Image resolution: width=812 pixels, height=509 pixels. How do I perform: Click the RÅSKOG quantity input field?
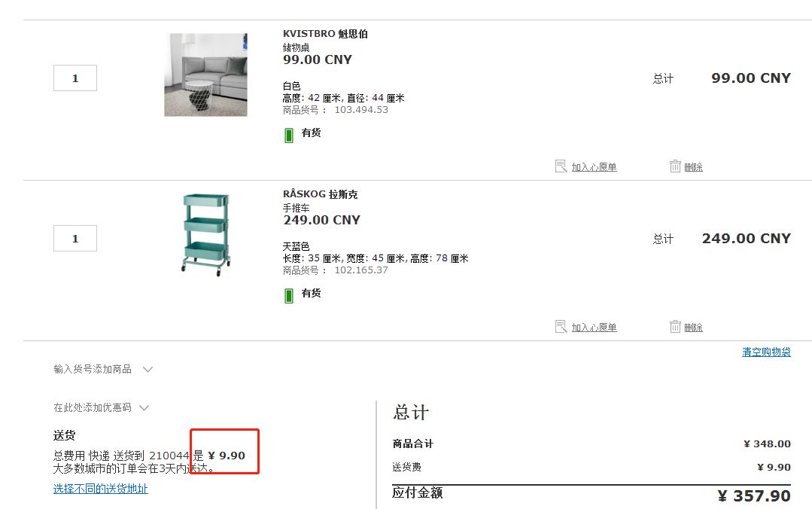[75, 238]
